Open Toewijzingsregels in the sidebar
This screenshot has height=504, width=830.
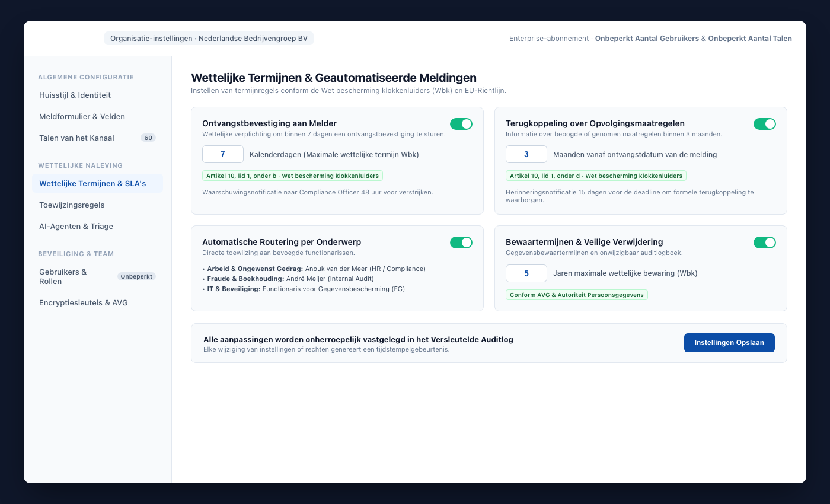(97, 205)
